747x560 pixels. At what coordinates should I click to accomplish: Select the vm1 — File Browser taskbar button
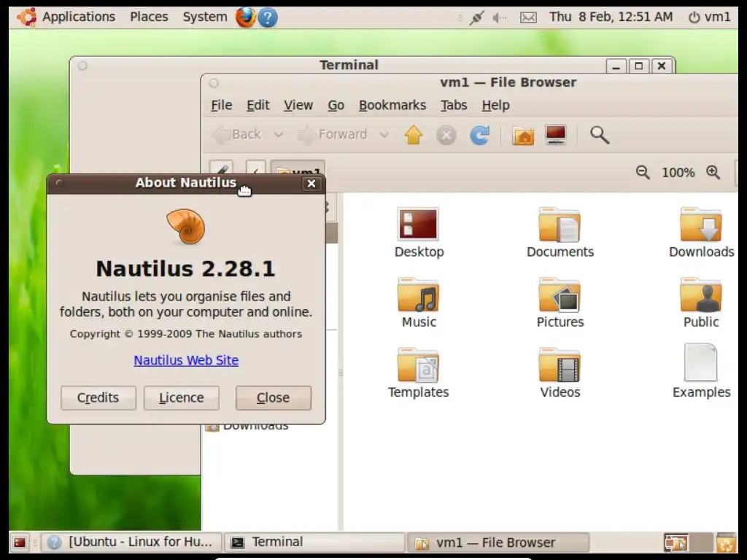click(x=498, y=542)
